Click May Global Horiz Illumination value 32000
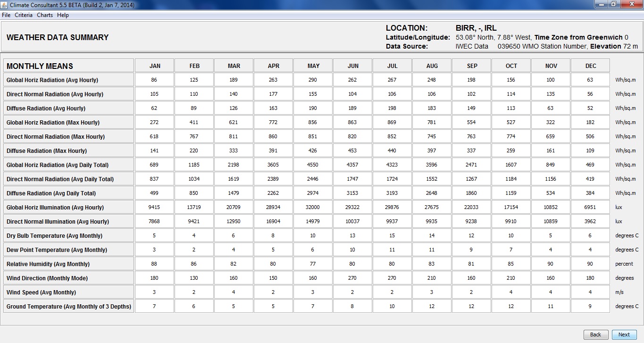 click(313, 208)
